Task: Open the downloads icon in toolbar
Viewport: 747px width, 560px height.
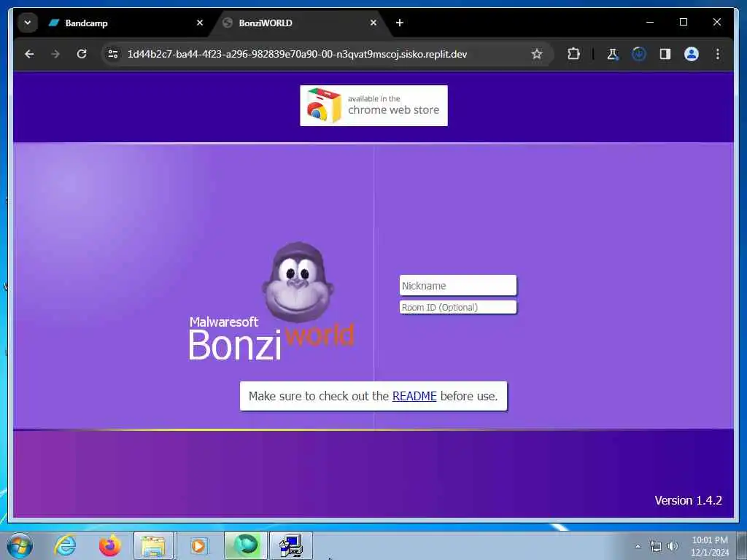Action: pyautogui.click(x=639, y=54)
